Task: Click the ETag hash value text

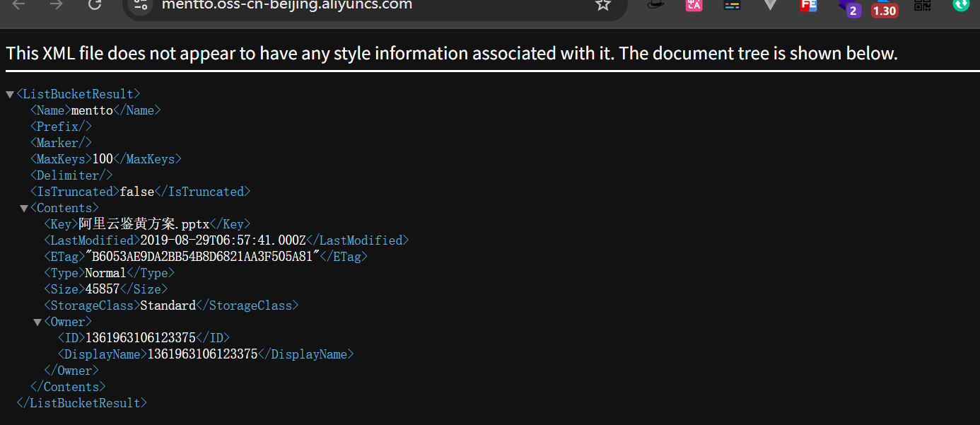Action: [x=202, y=257]
